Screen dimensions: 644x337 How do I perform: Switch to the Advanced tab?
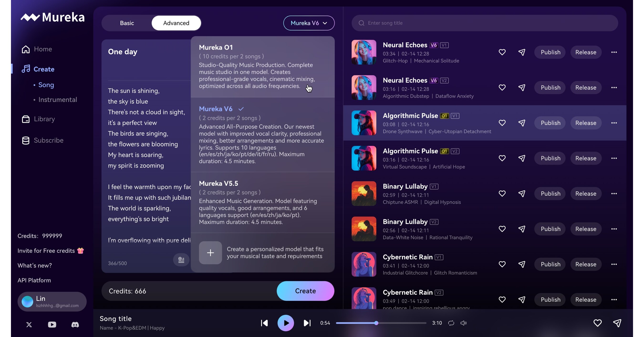[x=176, y=23]
